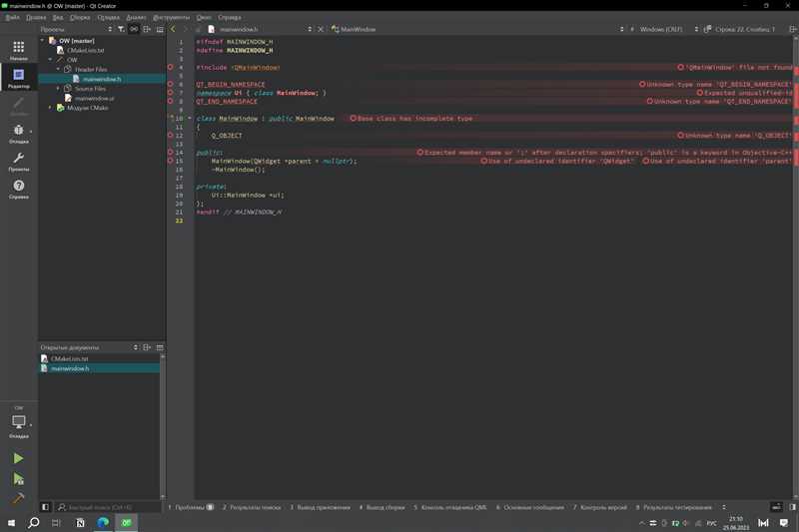Collapse the OW target node

point(51,60)
